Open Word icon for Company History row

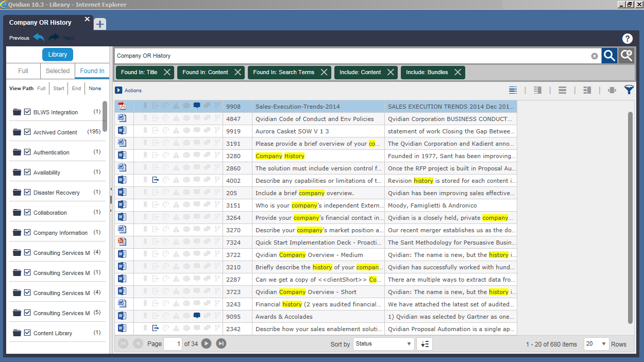pos(122,155)
